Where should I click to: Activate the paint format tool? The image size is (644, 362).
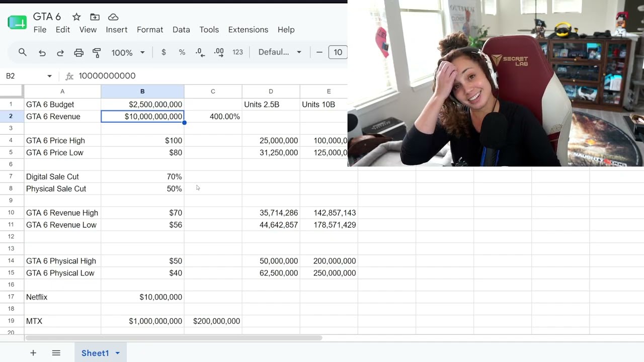point(97,52)
